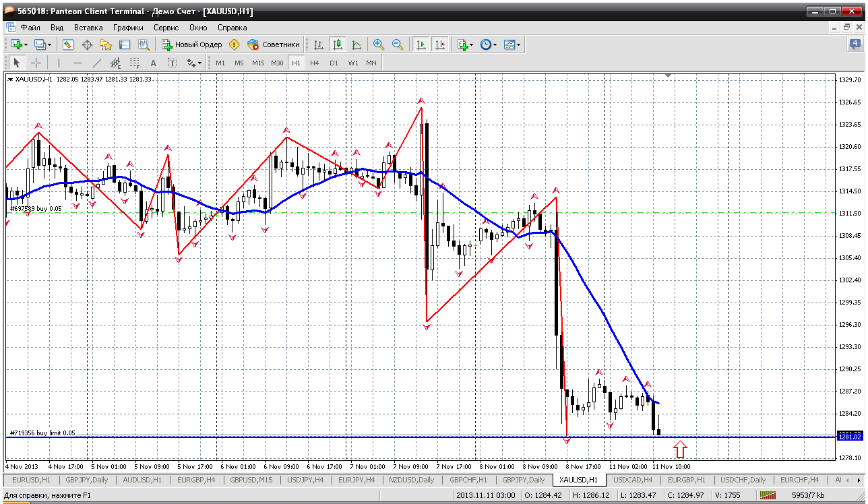The height and width of the screenshot is (504, 868).
Task: Switch timeframe to M5
Action: point(239,63)
